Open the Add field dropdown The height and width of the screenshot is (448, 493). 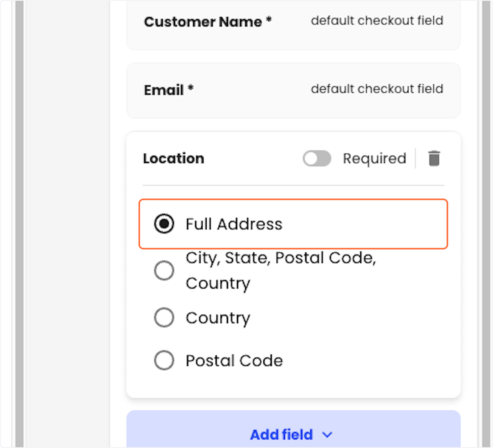[x=293, y=429]
